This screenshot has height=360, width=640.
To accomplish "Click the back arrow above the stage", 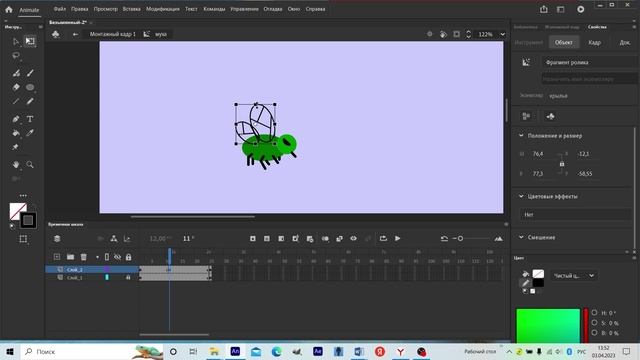I will [75, 34].
